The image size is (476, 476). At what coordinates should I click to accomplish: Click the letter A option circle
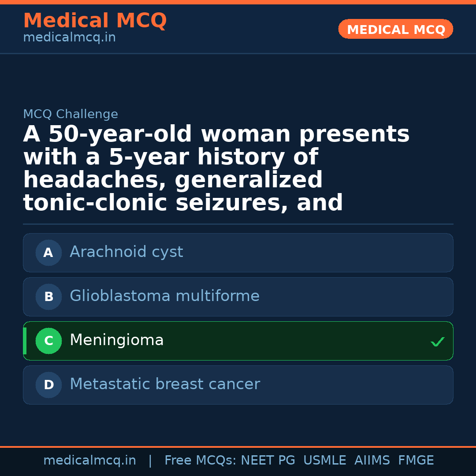point(48,253)
